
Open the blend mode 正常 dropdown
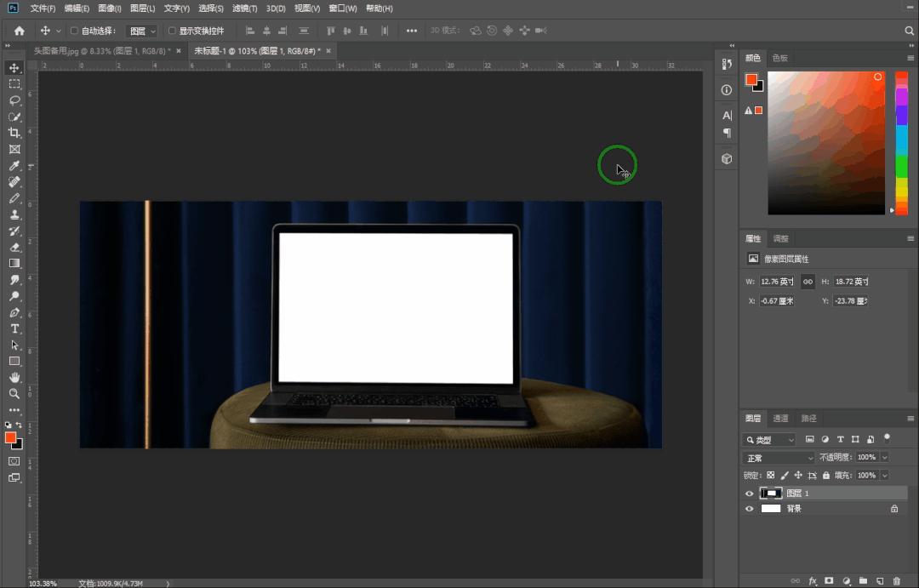tap(779, 458)
